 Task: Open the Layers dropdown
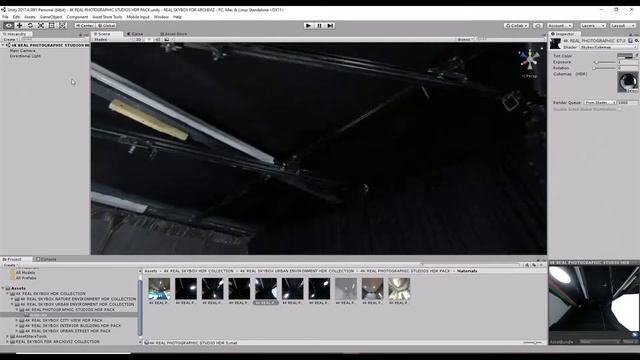coord(592,25)
